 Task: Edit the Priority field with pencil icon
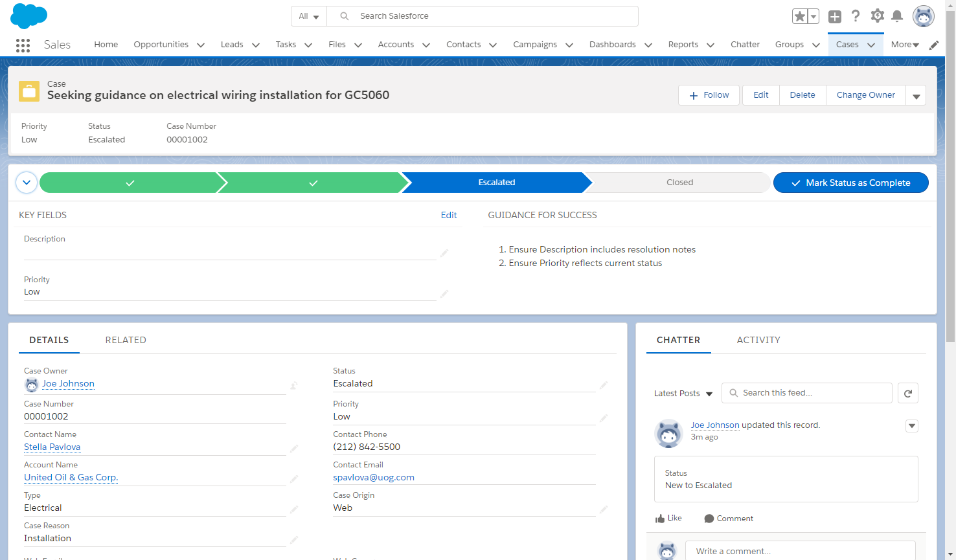click(603, 418)
